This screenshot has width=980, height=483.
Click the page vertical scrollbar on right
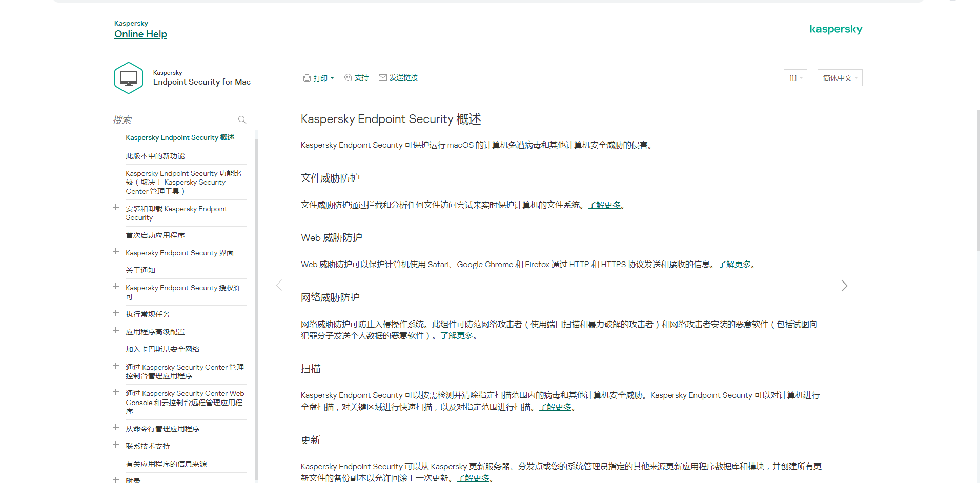(x=978, y=179)
